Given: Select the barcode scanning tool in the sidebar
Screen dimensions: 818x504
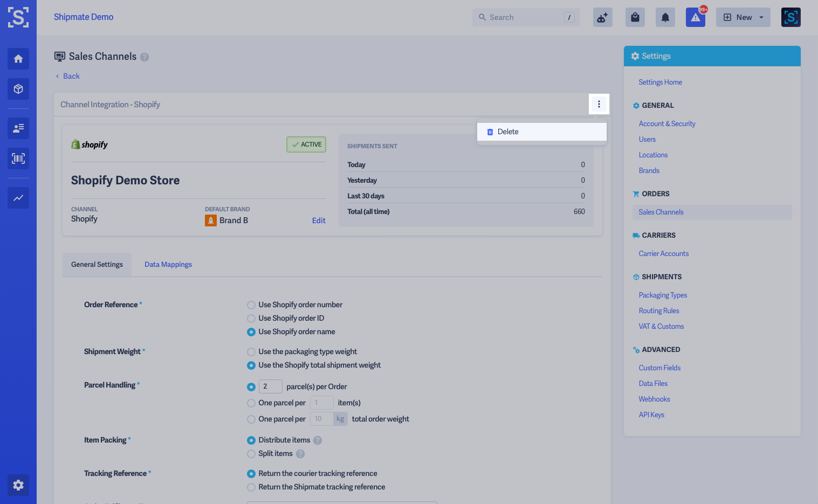Looking at the screenshot, I should click(18, 158).
